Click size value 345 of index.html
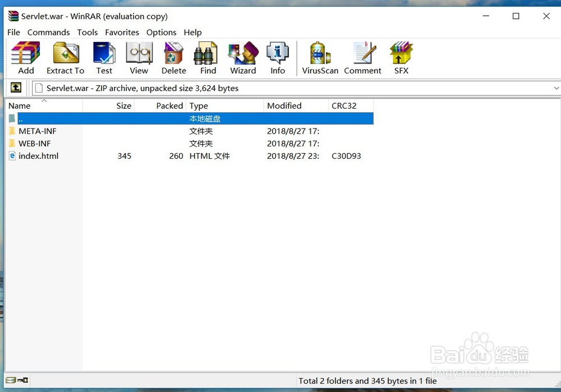Screen dimensions: 561x392 click(124, 156)
